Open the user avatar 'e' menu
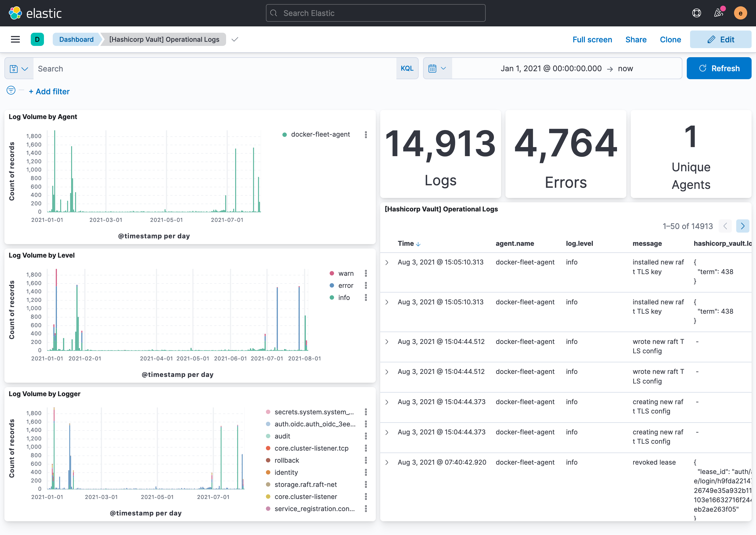 coord(741,13)
